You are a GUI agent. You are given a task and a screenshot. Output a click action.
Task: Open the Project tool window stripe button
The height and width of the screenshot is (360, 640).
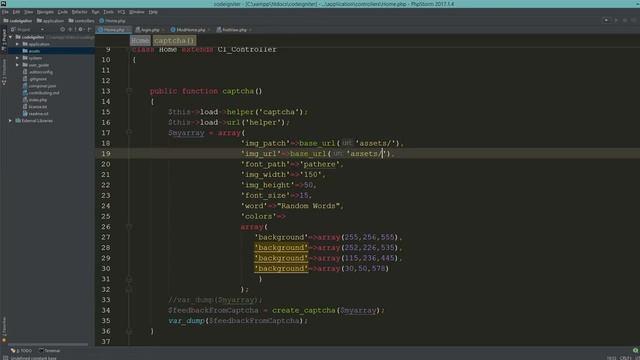tap(4, 40)
